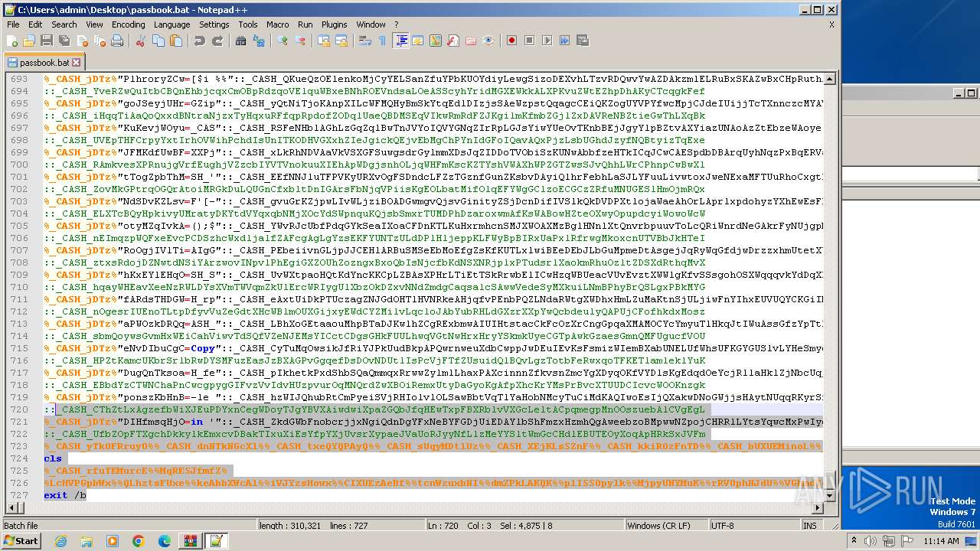Open the Macro menu

coord(278,24)
